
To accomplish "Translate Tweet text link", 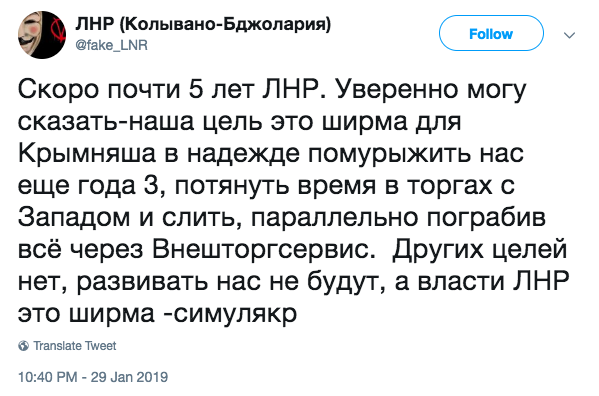I will [74, 346].
